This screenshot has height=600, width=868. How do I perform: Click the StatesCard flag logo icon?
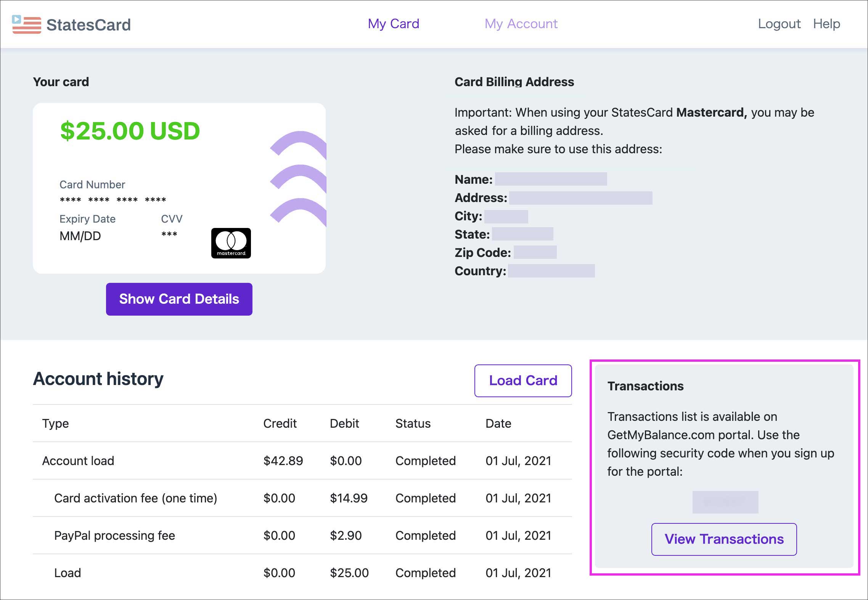pos(26,25)
